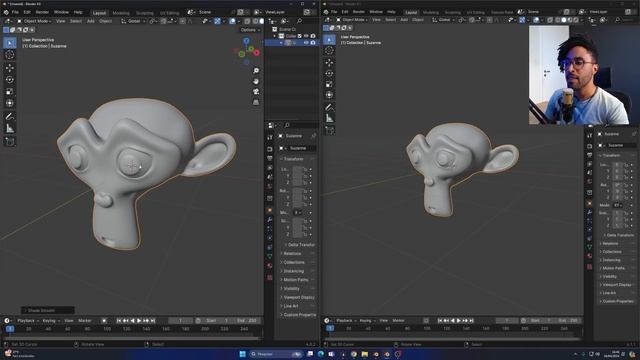Open Object Mode dropdown in right Blender window
The width and height of the screenshot is (640, 360).
pos(353,20)
